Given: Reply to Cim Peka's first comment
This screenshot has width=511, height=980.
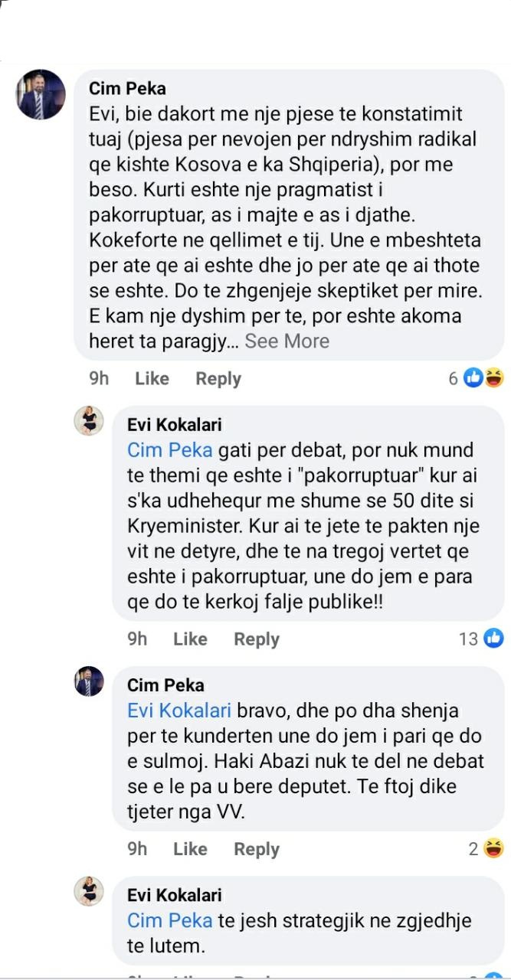Looking at the screenshot, I should coord(218,378).
